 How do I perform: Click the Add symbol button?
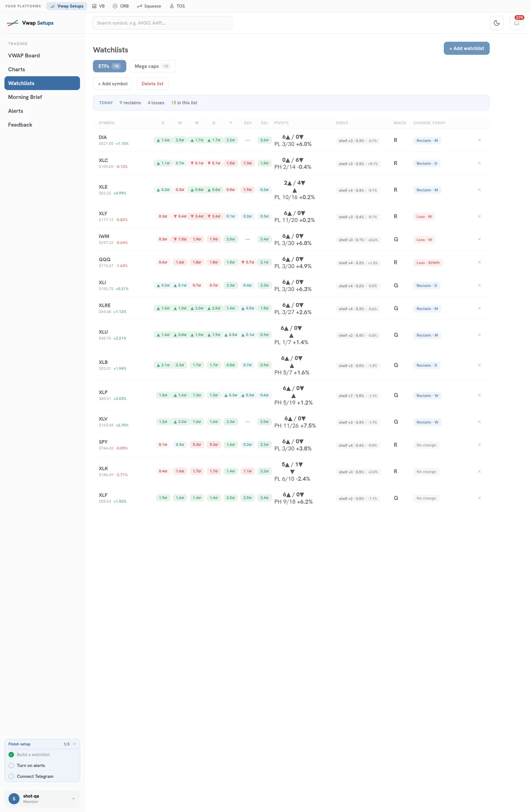[x=113, y=84]
